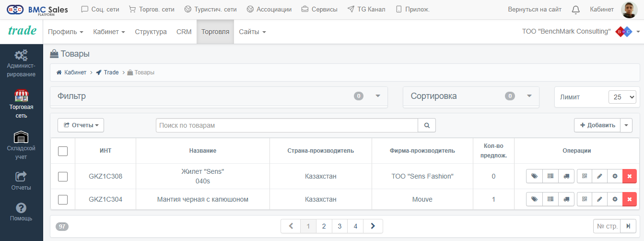Image resolution: width=644 pixels, height=241 pixels.
Task: Open Складской учет in the sidebar
Action: click(x=21, y=145)
